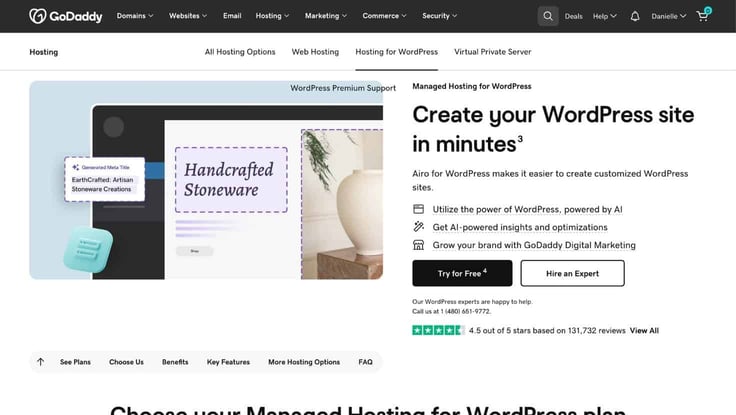The image size is (736, 415).
Task: Click the up arrow in section nav
Action: (41, 362)
